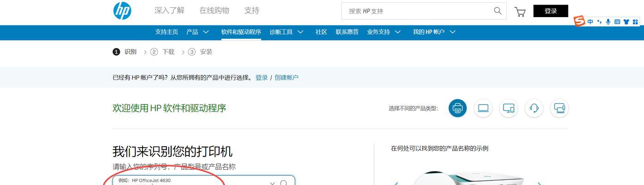Viewport: 644px width, 185px height.
Task: Open 社区 in the blue navigation bar
Action: [x=321, y=32]
